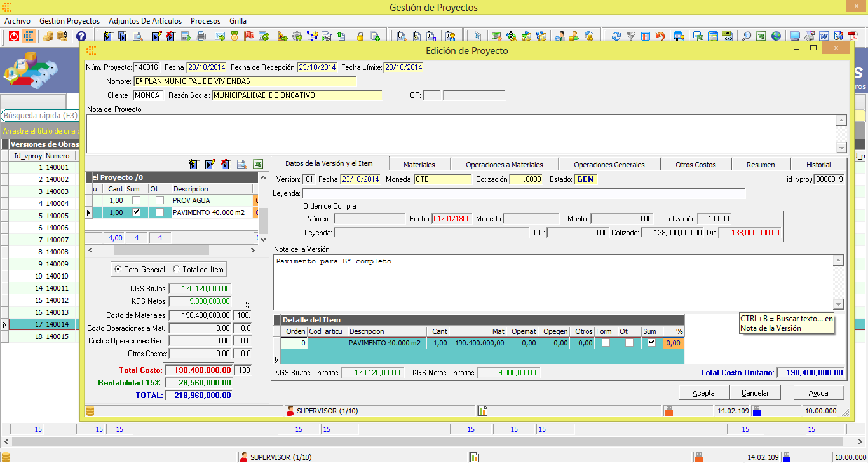
Task: Click the printer icon in main toolbar
Action: coord(201,36)
